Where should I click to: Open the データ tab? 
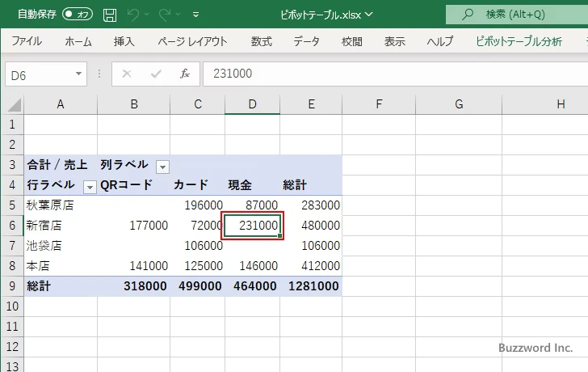(306, 41)
